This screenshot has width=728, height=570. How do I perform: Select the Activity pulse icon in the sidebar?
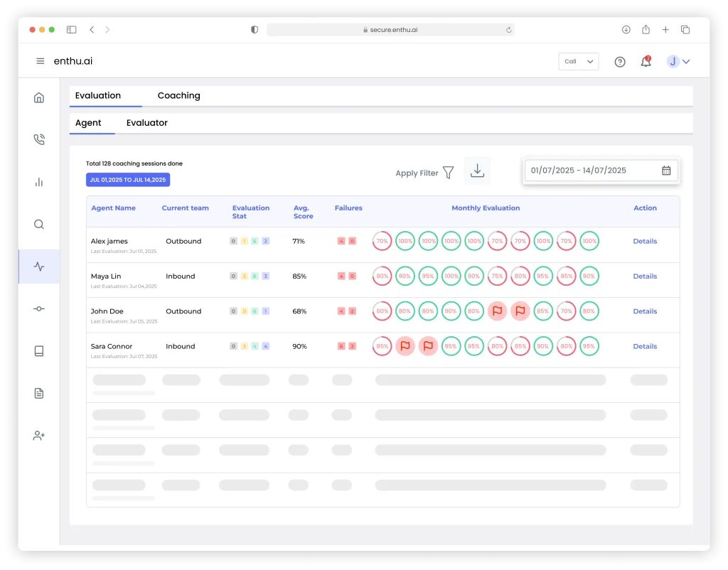tap(38, 267)
